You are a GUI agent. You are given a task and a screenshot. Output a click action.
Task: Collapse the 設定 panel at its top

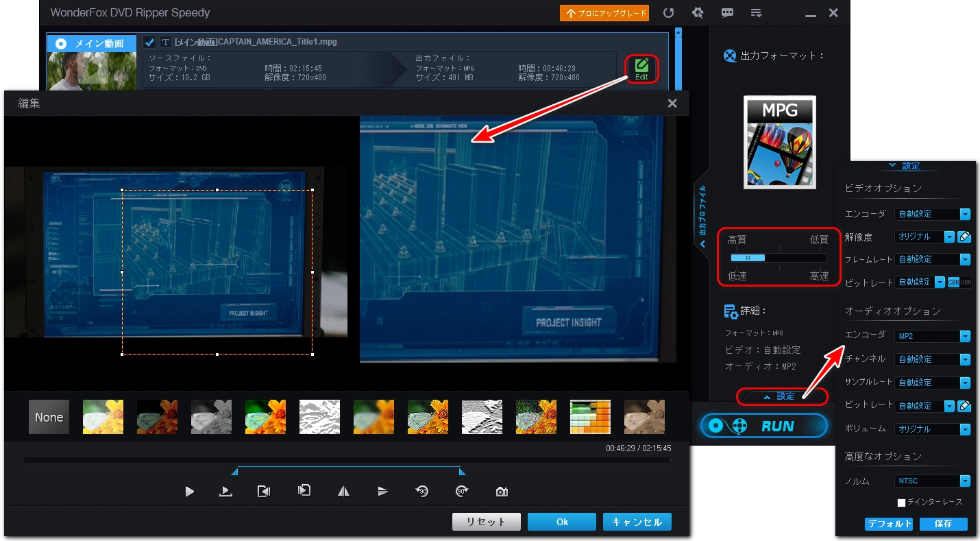pos(907,166)
